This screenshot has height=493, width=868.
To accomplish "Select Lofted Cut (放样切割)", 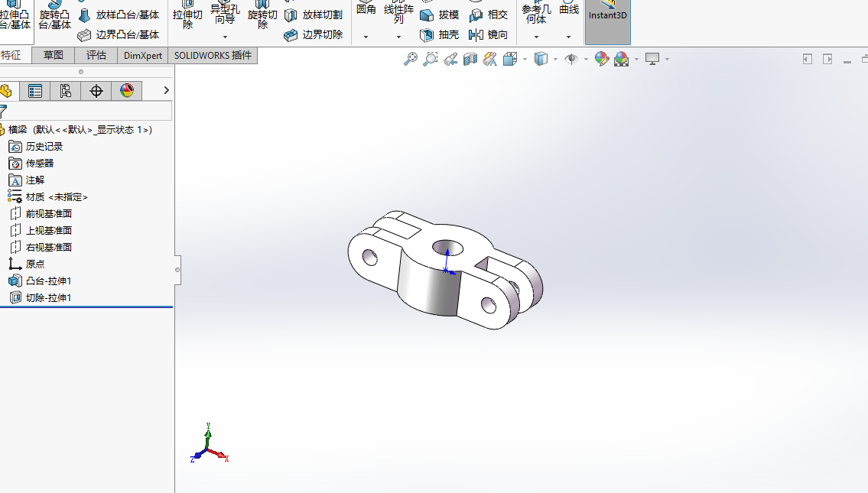I will [x=314, y=15].
